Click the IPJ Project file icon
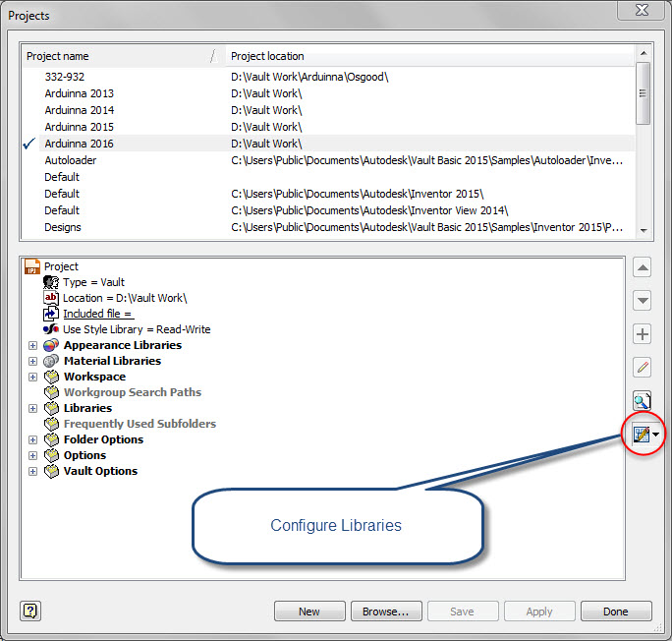Image resolution: width=672 pixels, height=641 pixels. click(32, 266)
